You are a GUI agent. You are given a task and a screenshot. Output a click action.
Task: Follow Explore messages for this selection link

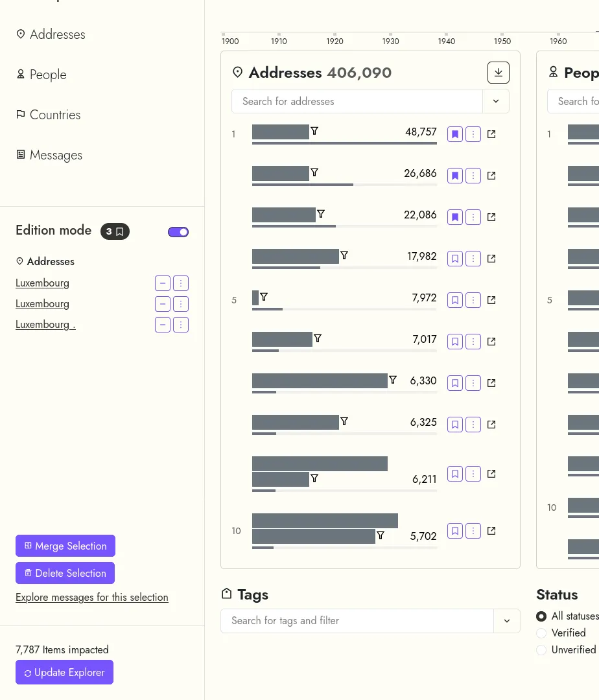(92, 598)
